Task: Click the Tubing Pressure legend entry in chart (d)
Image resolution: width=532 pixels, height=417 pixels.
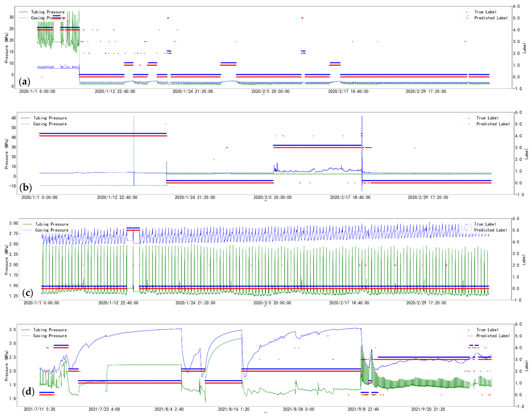Action: 44,330
